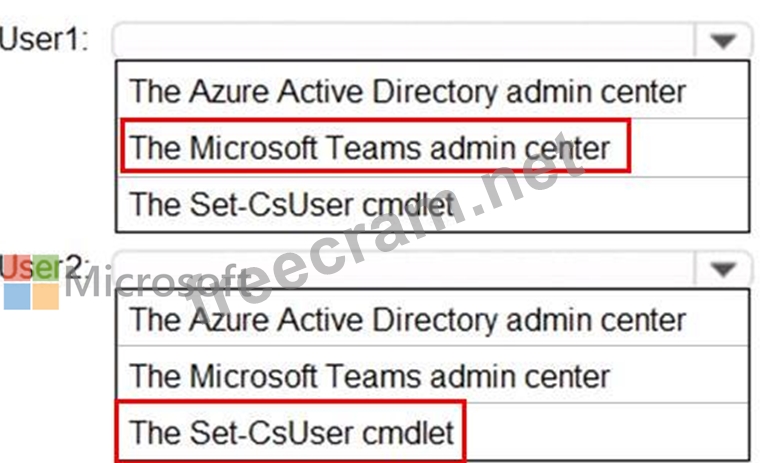Viewport: 769px width, 463px height.
Task: Choose Microsoft Teams admin center for User2
Action: 370,376
